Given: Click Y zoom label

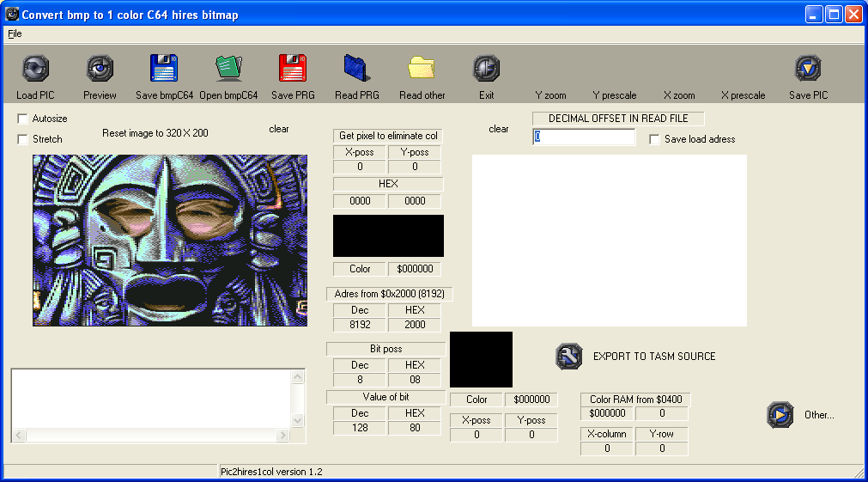Looking at the screenshot, I should point(551,95).
